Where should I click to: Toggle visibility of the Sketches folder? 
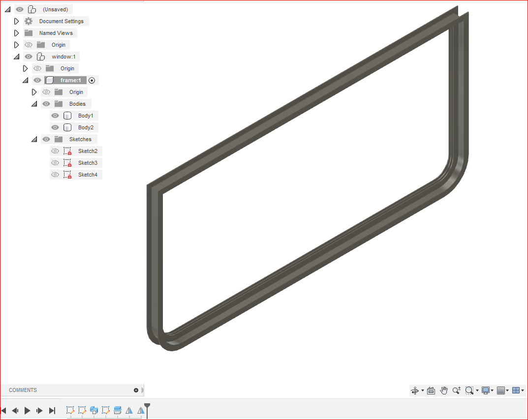coord(46,139)
